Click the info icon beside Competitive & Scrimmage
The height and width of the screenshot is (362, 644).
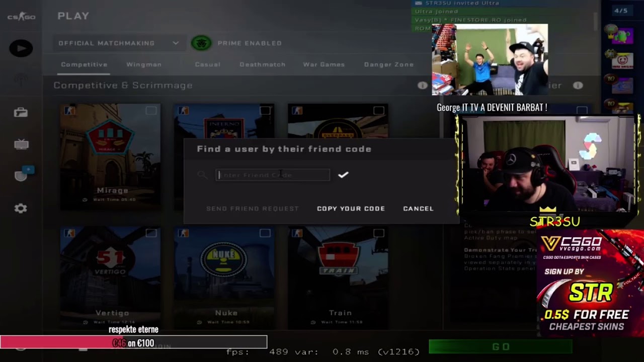(423, 85)
